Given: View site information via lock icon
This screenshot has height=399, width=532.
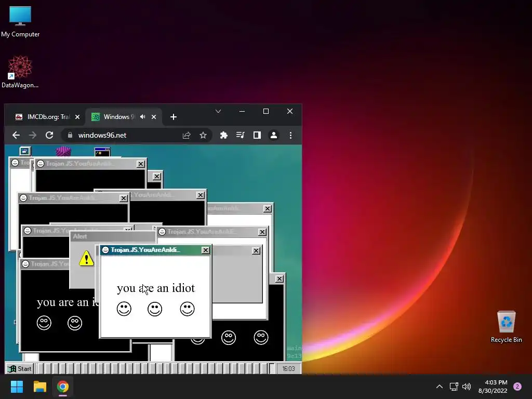Looking at the screenshot, I should (x=70, y=135).
